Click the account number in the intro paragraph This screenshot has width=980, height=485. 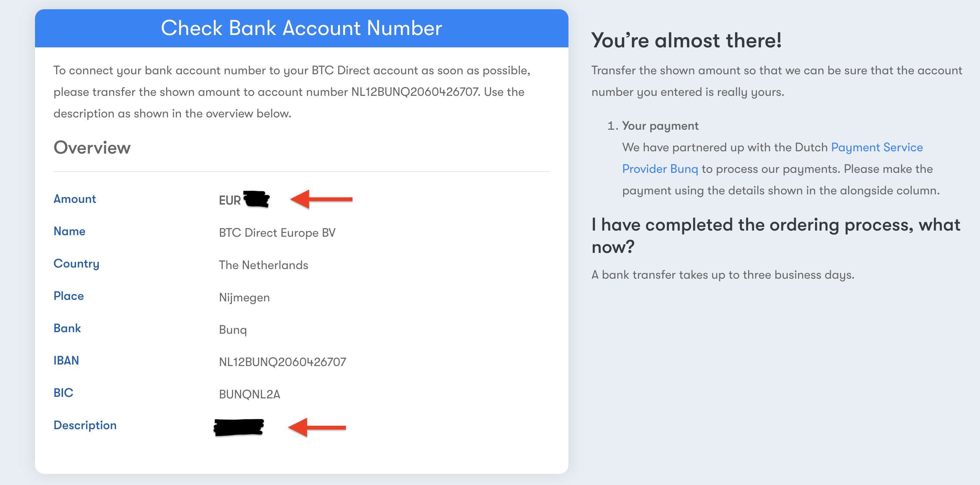click(x=415, y=92)
